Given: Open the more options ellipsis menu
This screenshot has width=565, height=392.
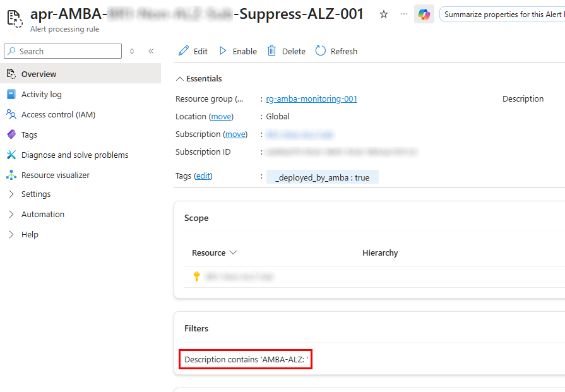Looking at the screenshot, I should tap(404, 14).
